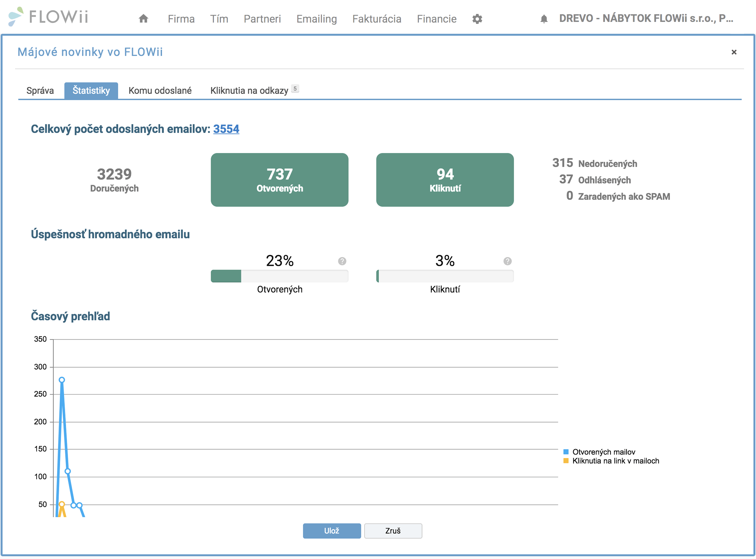Screen dimensions: 756x559
Task: Switch to the Správa tab
Action: 40,91
